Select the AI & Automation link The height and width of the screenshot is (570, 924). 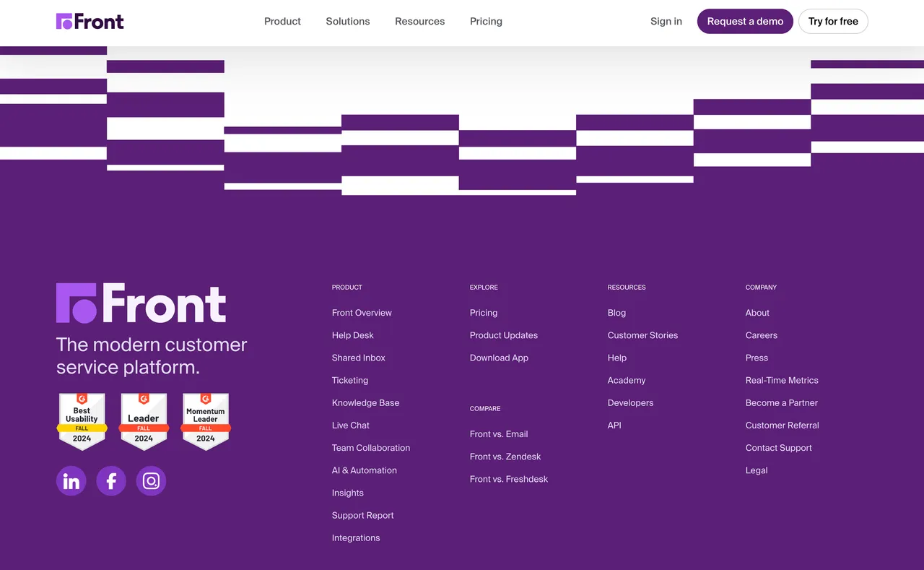pyautogui.click(x=365, y=470)
